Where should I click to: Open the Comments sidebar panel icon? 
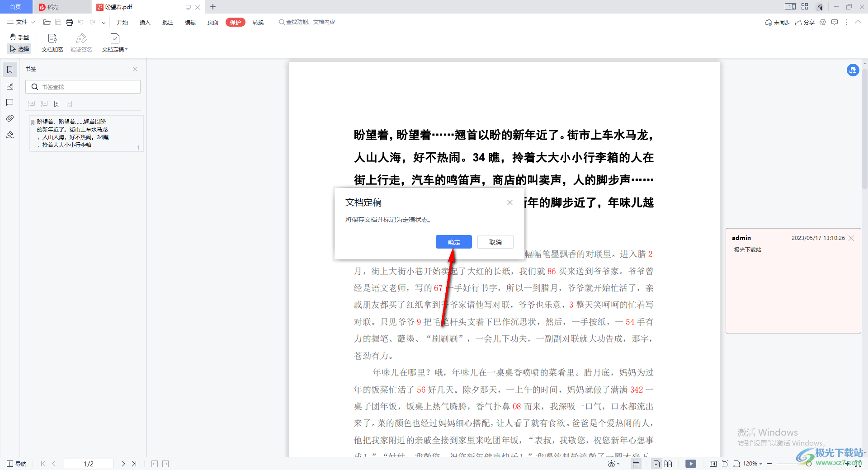pos(9,102)
